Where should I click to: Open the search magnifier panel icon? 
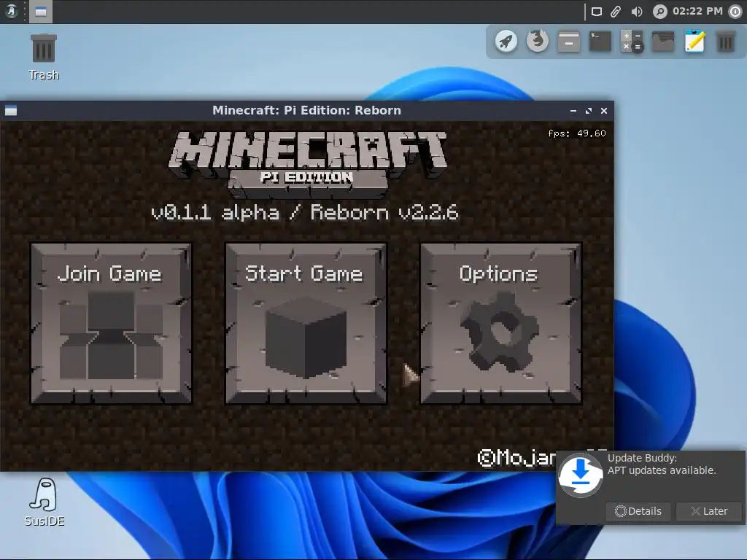click(659, 12)
